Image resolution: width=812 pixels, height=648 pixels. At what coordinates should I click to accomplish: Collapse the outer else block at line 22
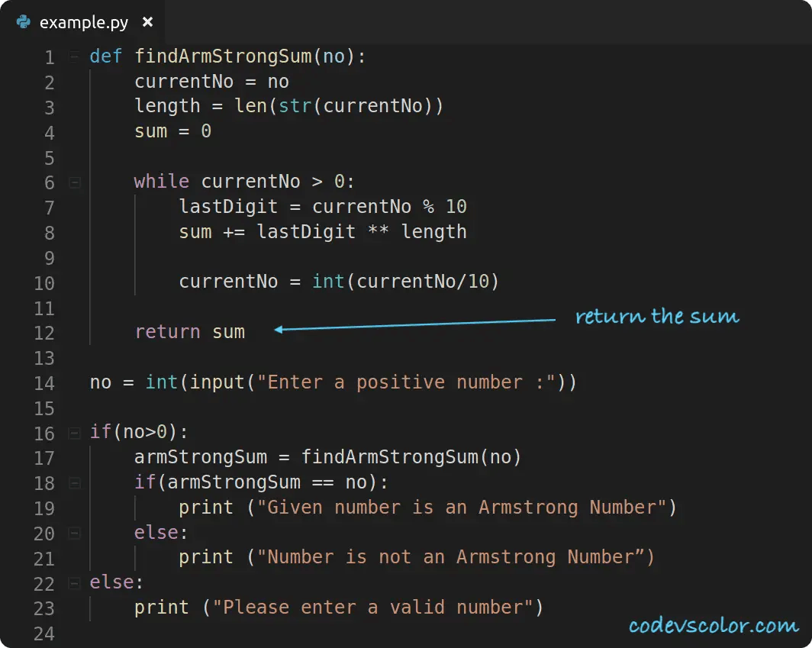[x=75, y=583]
